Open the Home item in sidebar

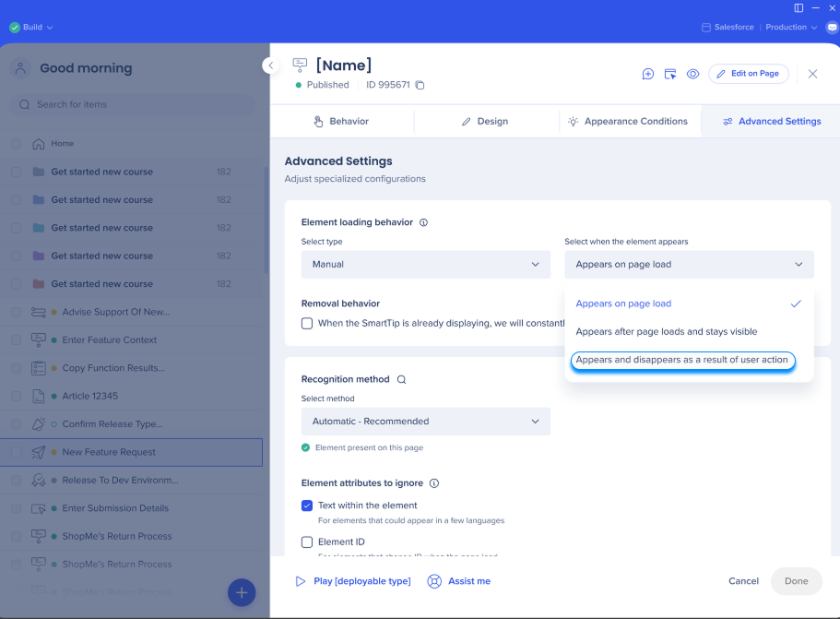tap(132, 144)
